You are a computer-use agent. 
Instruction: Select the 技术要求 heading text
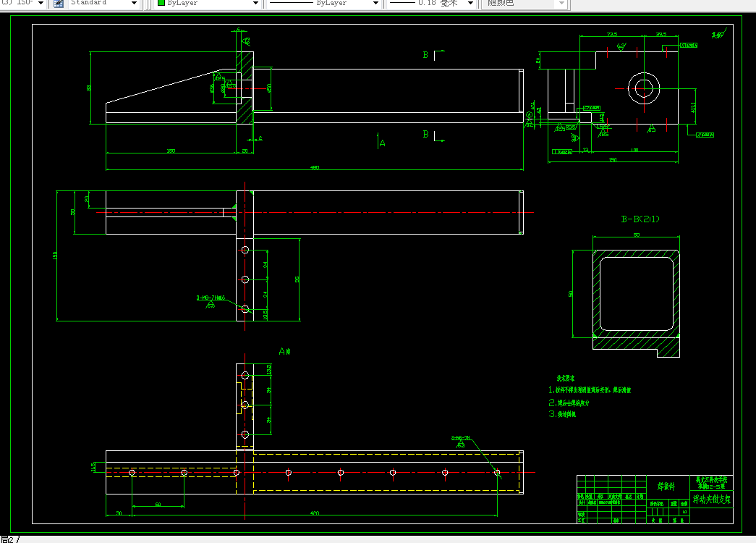(x=566, y=379)
